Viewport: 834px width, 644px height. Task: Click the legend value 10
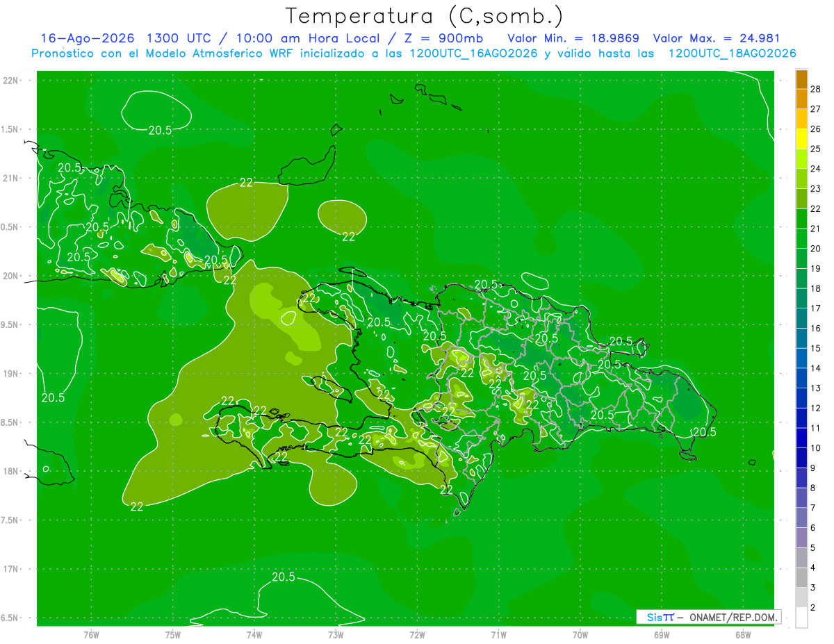click(x=816, y=448)
